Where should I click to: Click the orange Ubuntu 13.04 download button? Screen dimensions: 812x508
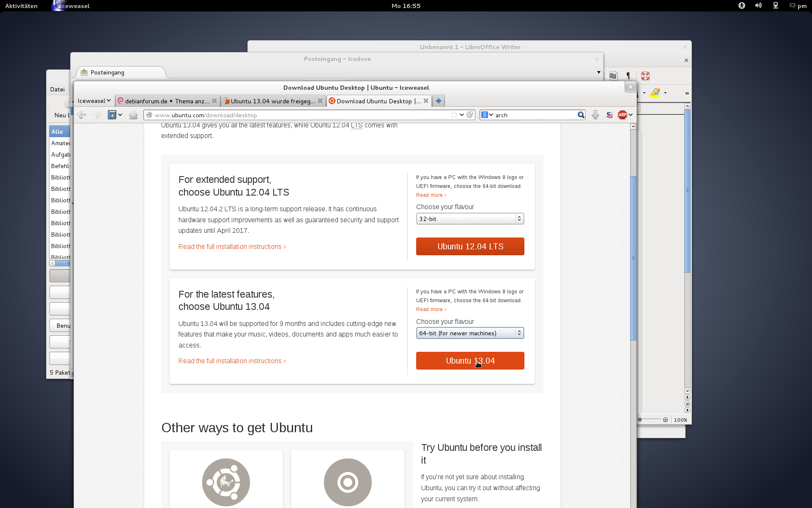pyautogui.click(x=470, y=361)
